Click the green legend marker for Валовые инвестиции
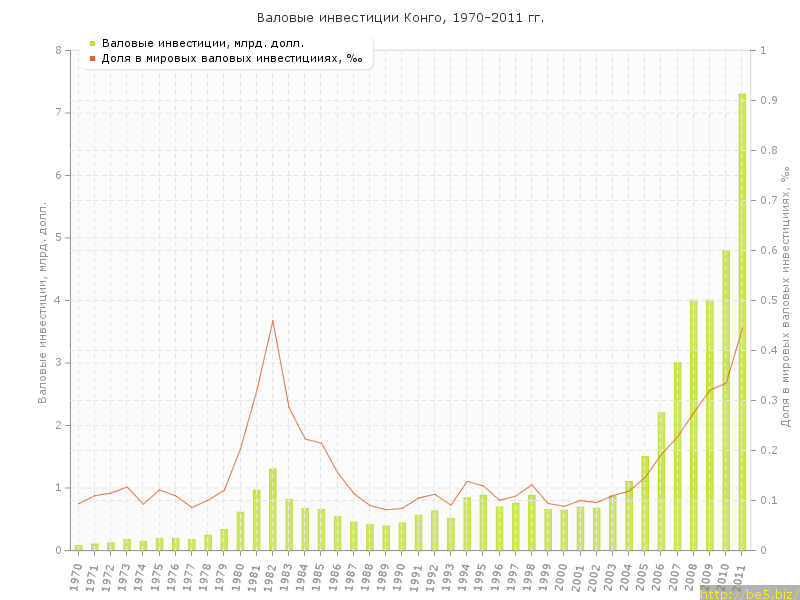The height and width of the screenshot is (600, 800). tap(92, 43)
